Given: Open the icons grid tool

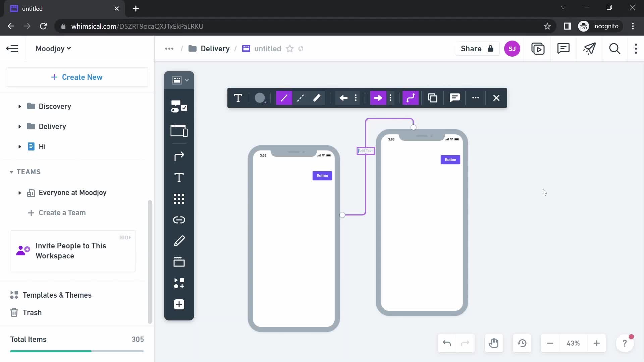Looking at the screenshot, I should click(179, 199).
